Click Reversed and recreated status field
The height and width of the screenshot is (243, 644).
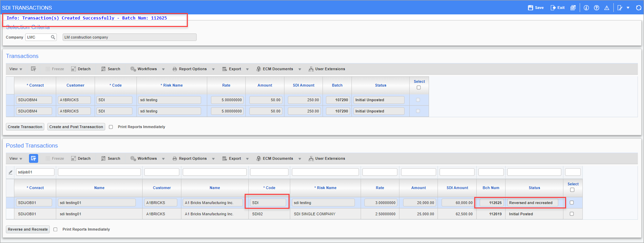(x=532, y=203)
